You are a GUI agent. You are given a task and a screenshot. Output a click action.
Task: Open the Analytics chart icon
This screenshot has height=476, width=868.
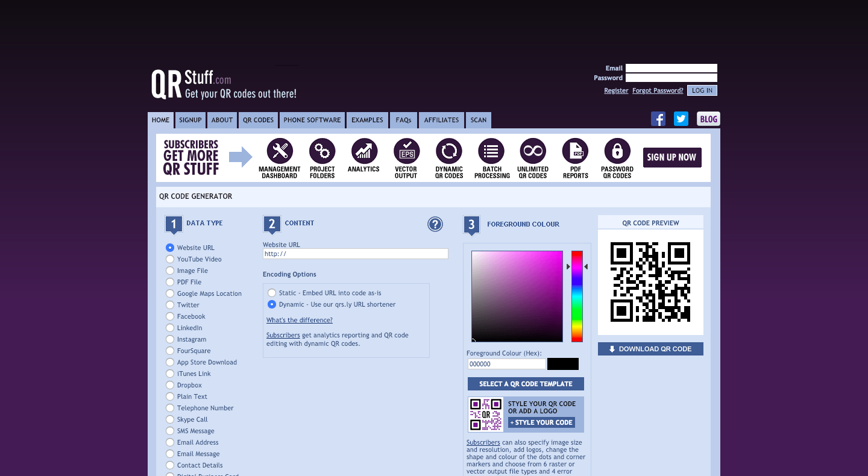tap(364, 151)
